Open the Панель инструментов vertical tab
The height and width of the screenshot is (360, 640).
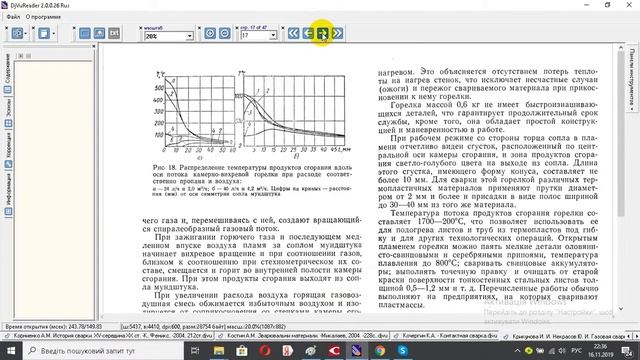[632, 79]
